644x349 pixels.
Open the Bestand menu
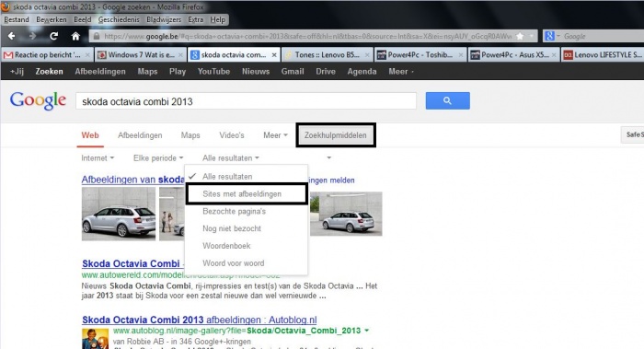[17, 19]
